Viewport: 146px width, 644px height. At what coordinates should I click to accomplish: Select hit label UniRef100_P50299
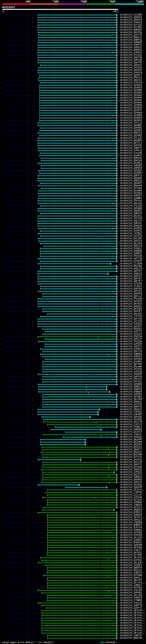coord(131,299)
